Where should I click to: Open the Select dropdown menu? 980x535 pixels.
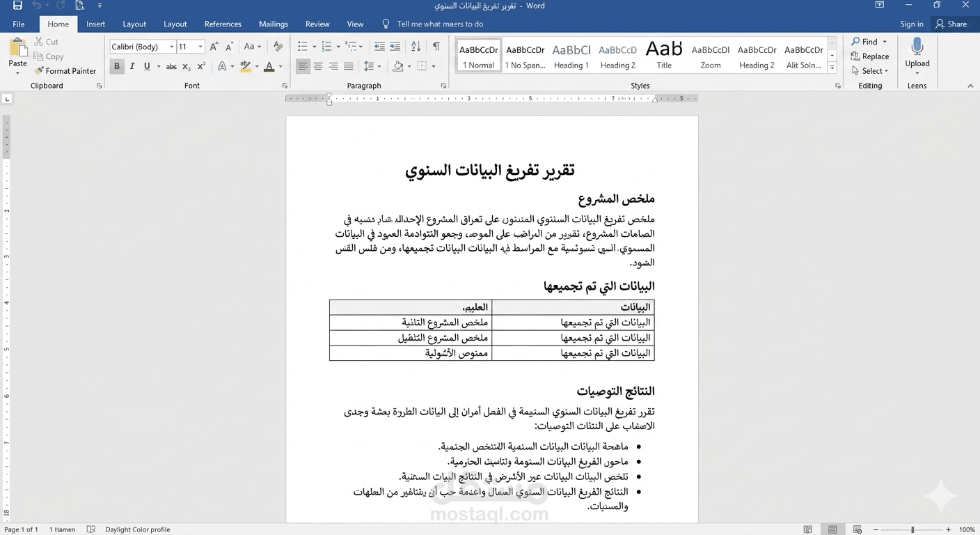click(x=870, y=71)
